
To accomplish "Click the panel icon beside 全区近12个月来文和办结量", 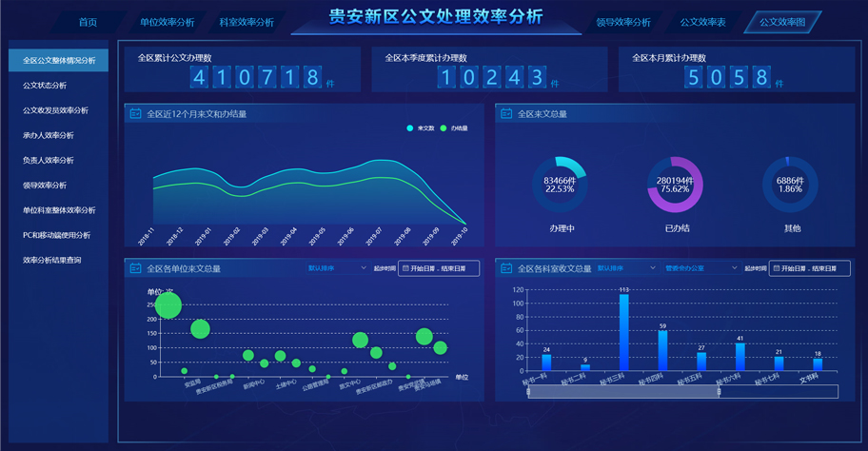I will [135, 114].
